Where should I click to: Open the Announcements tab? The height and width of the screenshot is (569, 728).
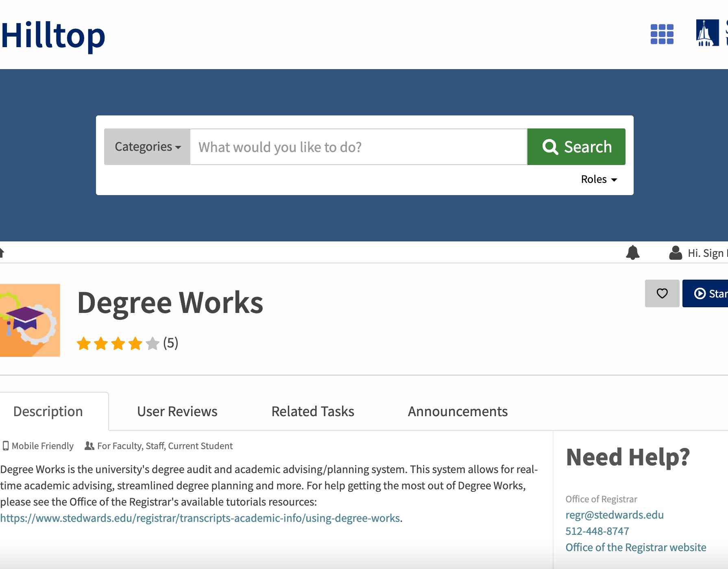tap(458, 411)
